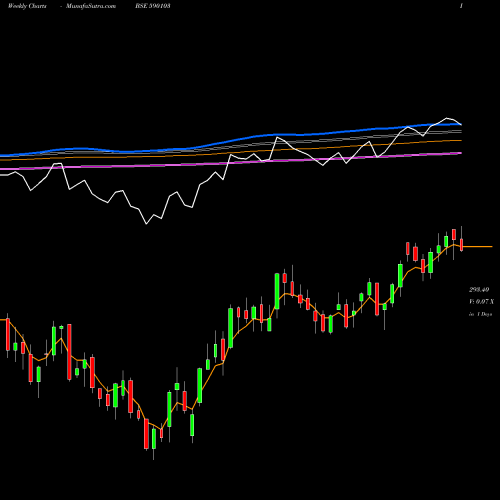
Task: Click the 'BSE 590103' ticker label
Action: click(153, 6)
